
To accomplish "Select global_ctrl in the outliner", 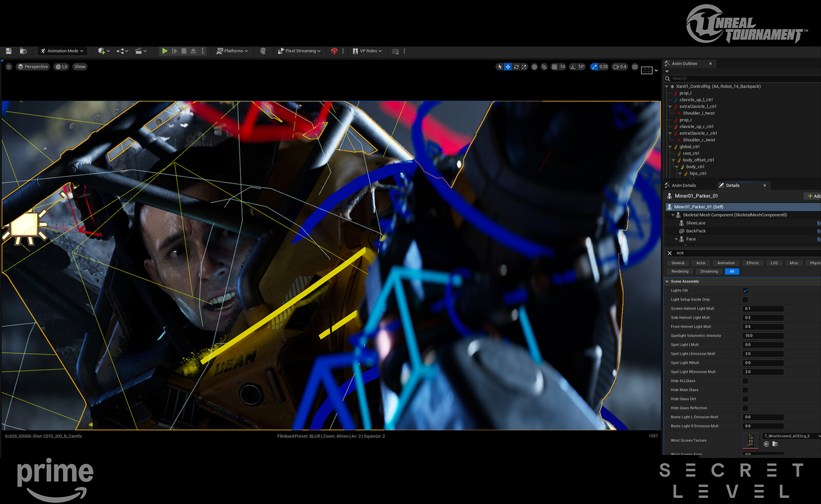I will (x=689, y=147).
